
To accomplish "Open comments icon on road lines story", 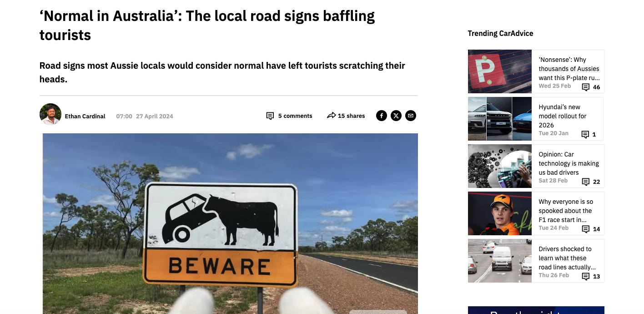I will click(x=586, y=276).
